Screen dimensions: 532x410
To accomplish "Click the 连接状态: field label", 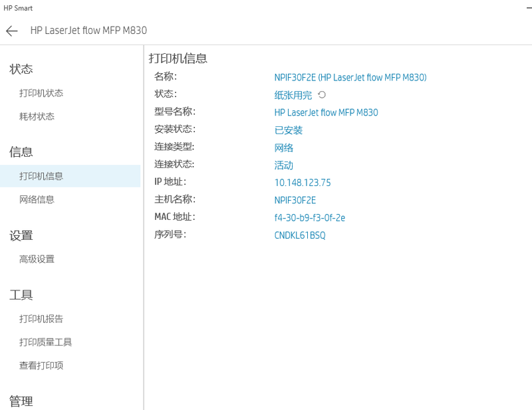I will 174,164.
